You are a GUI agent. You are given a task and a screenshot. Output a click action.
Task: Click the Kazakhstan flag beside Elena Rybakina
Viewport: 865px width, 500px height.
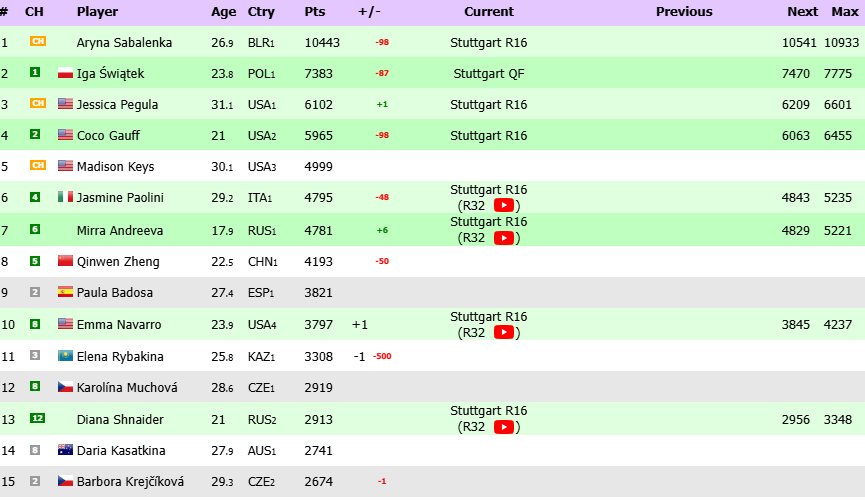click(x=65, y=356)
